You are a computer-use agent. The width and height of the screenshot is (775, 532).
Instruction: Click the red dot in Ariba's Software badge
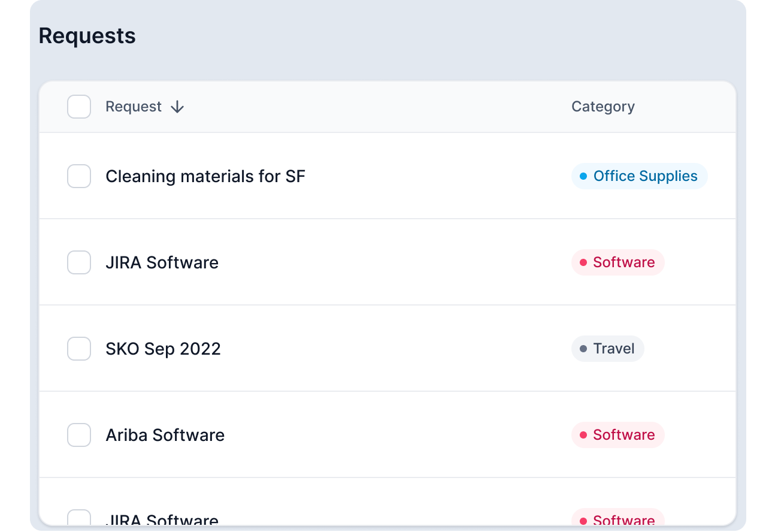click(x=583, y=436)
